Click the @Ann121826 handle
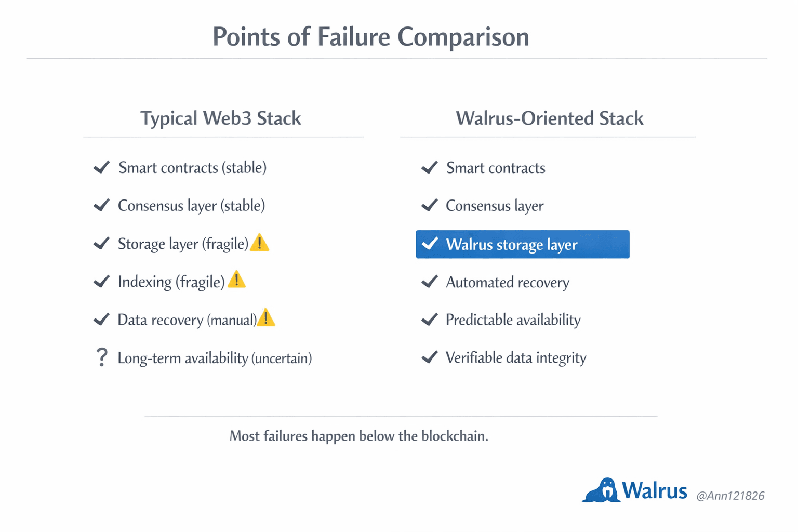 pos(730,496)
